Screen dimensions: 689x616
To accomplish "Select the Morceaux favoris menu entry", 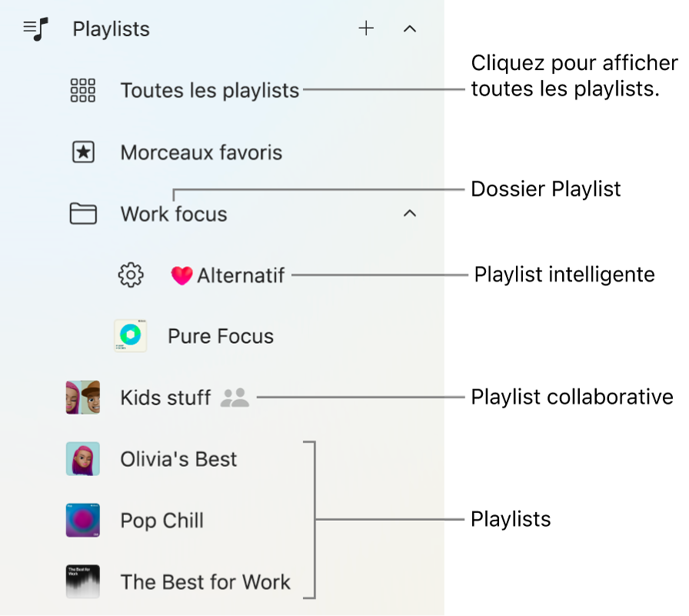I will click(201, 152).
